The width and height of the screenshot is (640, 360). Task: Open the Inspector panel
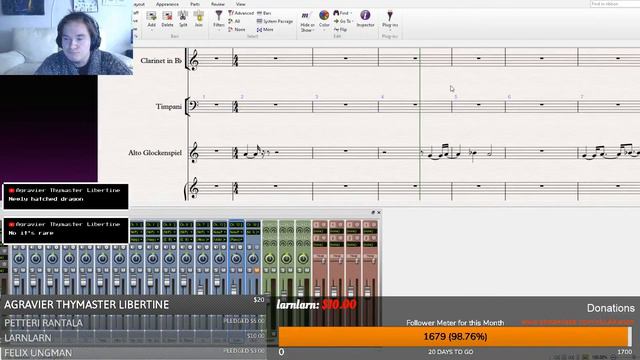(365, 18)
